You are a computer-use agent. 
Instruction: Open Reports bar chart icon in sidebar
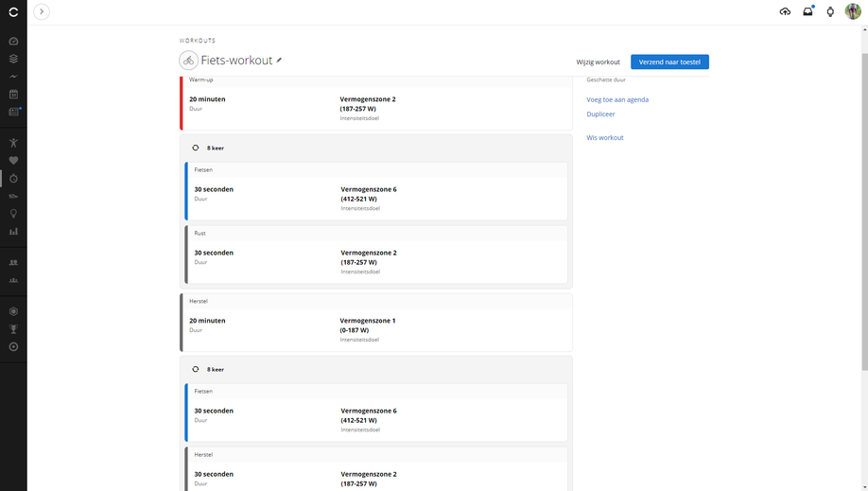point(13,231)
